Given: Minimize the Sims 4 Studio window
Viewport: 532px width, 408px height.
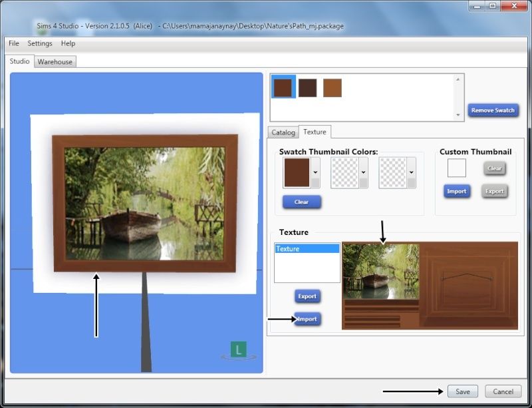Looking at the screenshot, I should (477, 6).
